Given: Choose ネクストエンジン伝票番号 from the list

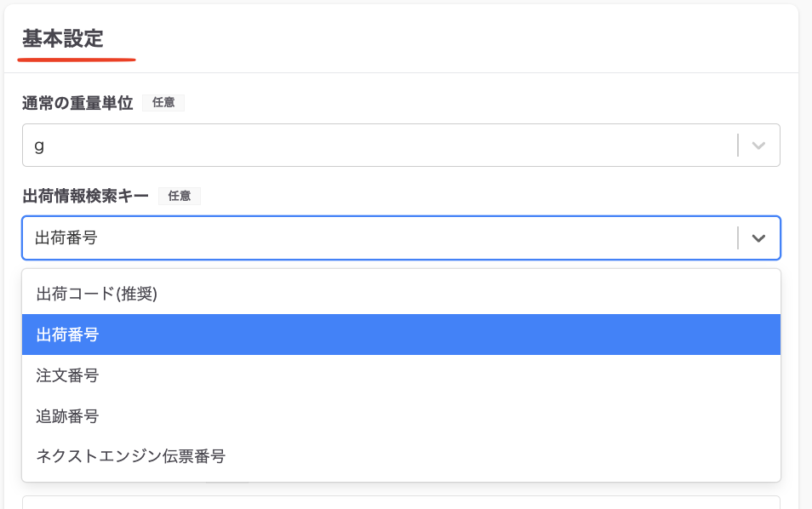Looking at the screenshot, I should coord(130,456).
